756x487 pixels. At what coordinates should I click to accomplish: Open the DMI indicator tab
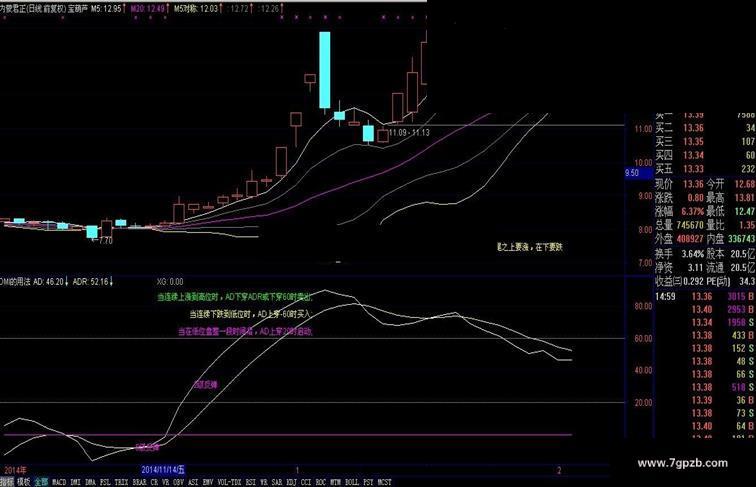coord(76,482)
